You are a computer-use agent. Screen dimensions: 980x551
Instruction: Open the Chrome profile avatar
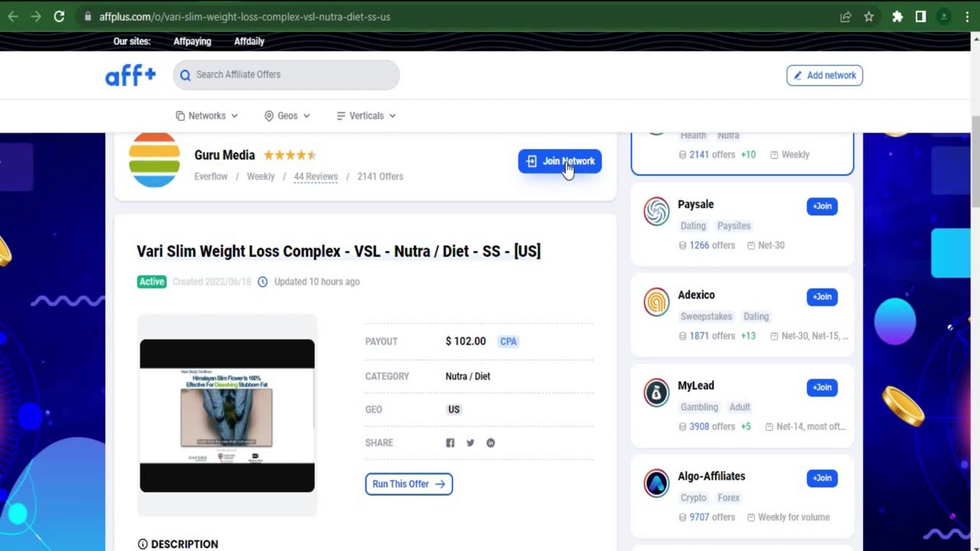(x=944, y=16)
